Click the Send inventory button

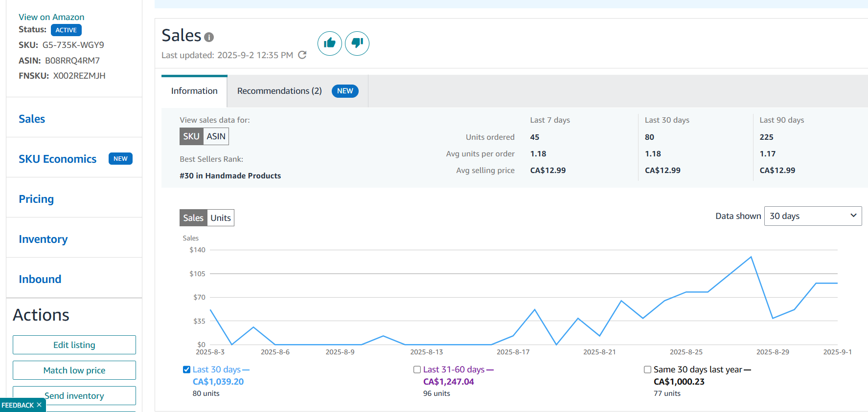74,395
